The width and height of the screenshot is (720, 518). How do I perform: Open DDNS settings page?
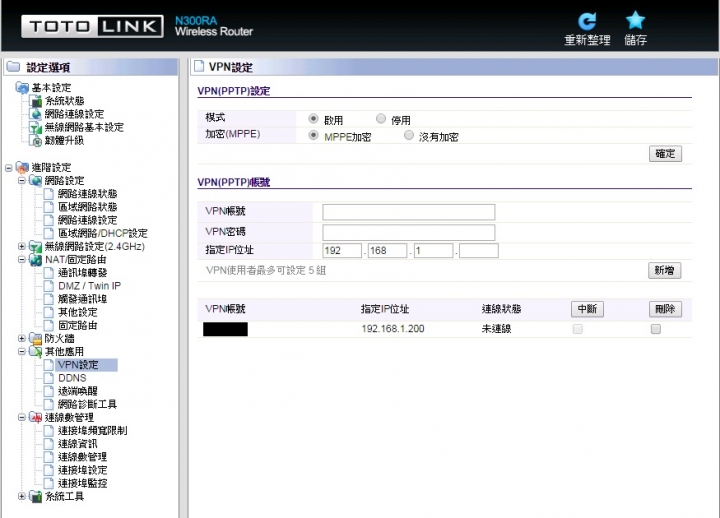click(x=72, y=378)
